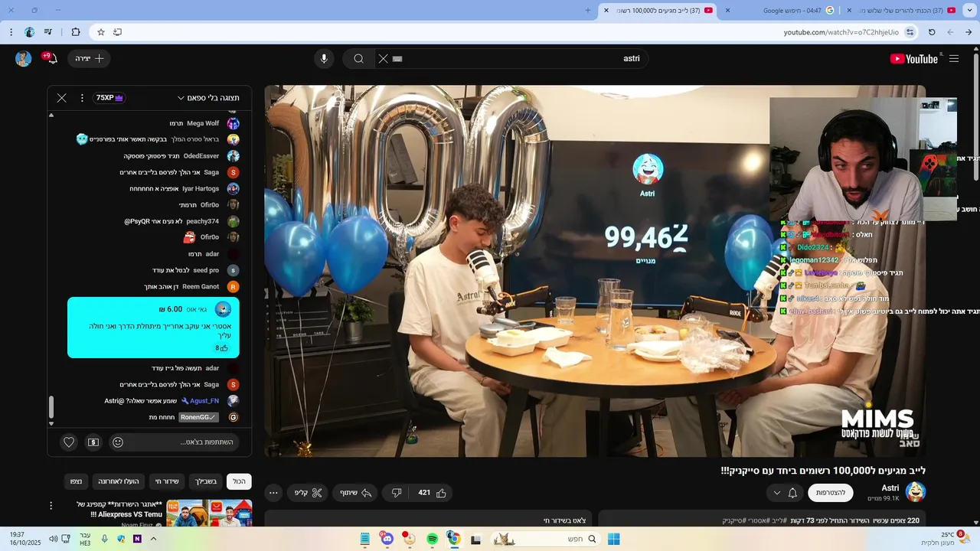Close the current live stream tab

click(606, 10)
